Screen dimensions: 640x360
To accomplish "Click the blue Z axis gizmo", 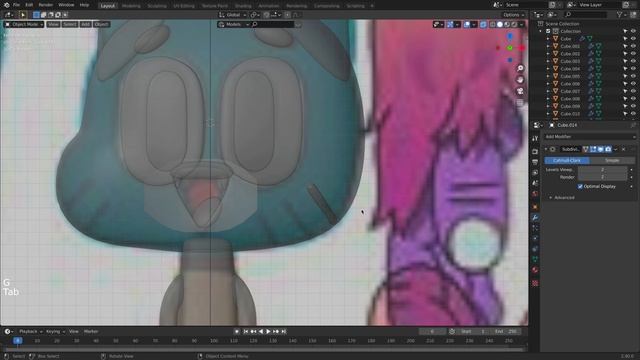I will [x=510, y=37].
